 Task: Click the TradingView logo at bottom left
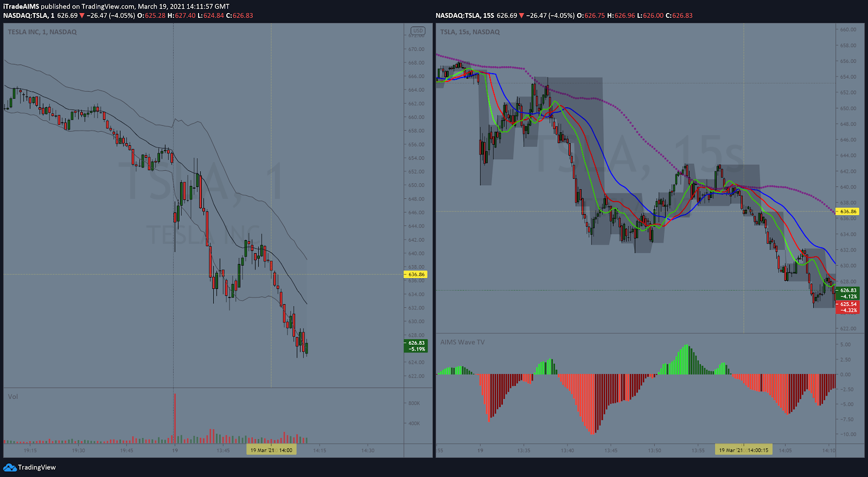30,467
